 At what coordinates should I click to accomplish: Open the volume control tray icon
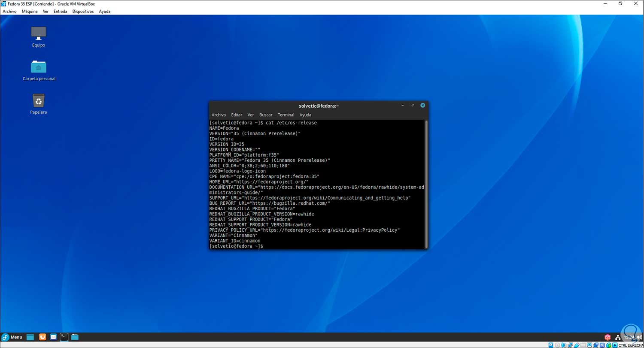coord(639,337)
